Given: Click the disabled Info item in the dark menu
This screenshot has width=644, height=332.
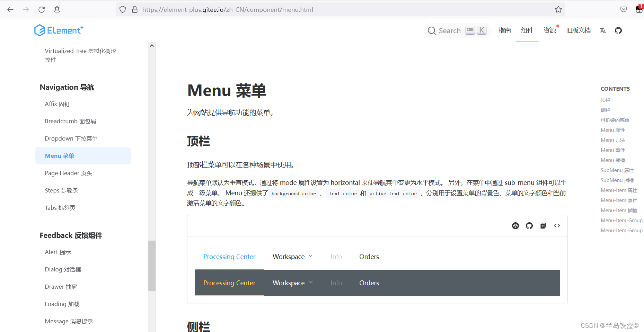Looking at the screenshot, I should [x=336, y=283].
